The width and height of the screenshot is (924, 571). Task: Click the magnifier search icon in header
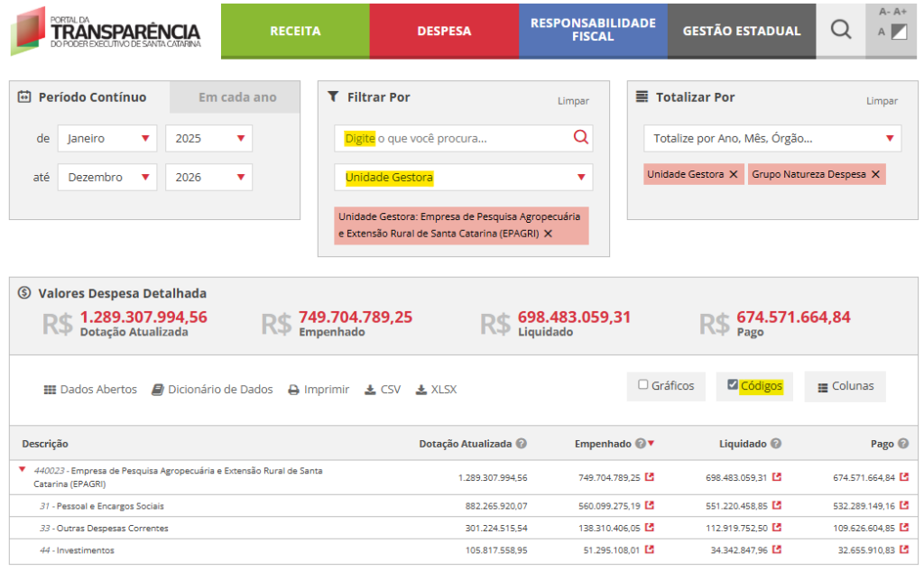840,30
